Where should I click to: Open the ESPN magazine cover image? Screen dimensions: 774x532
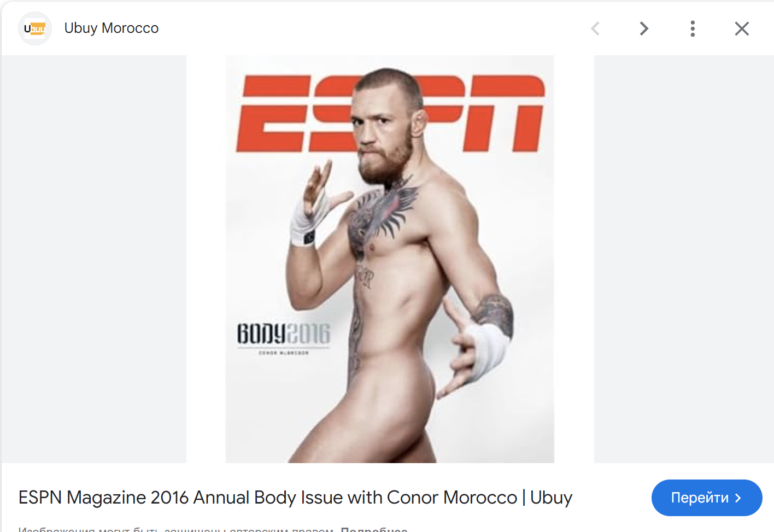[x=390, y=259]
